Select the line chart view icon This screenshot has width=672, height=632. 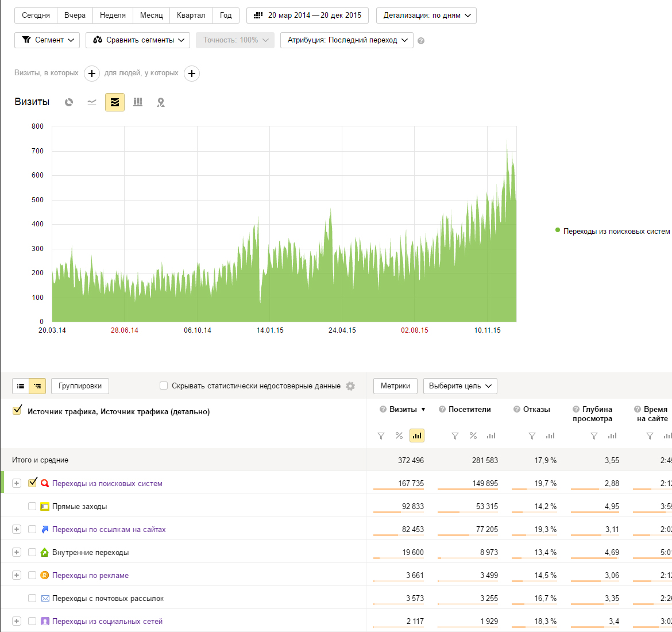pyautogui.click(x=92, y=102)
